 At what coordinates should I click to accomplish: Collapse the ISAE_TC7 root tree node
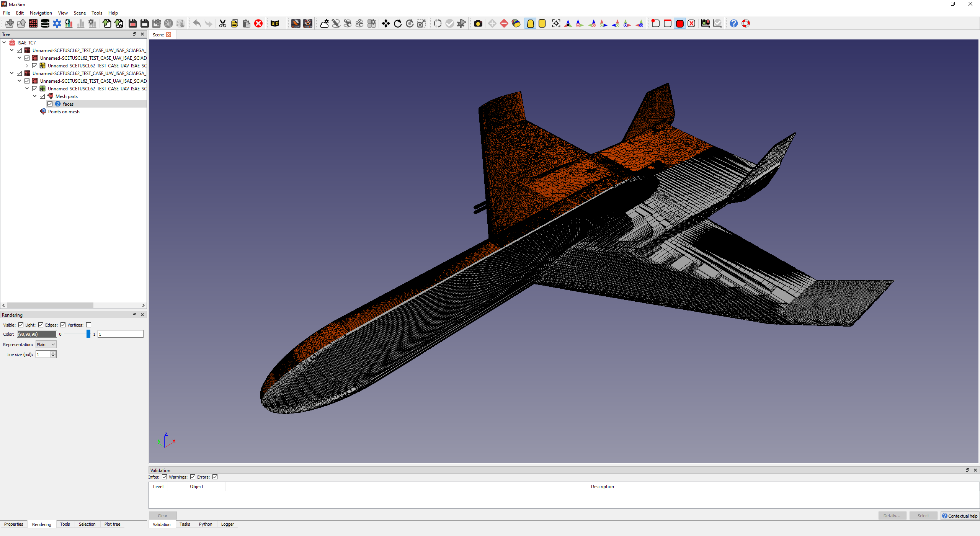point(4,42)
